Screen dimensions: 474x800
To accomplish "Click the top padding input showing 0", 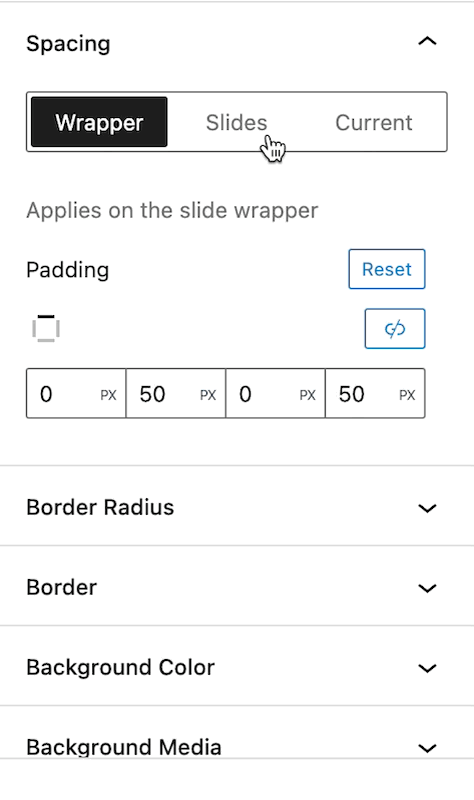I will [64, 393].
